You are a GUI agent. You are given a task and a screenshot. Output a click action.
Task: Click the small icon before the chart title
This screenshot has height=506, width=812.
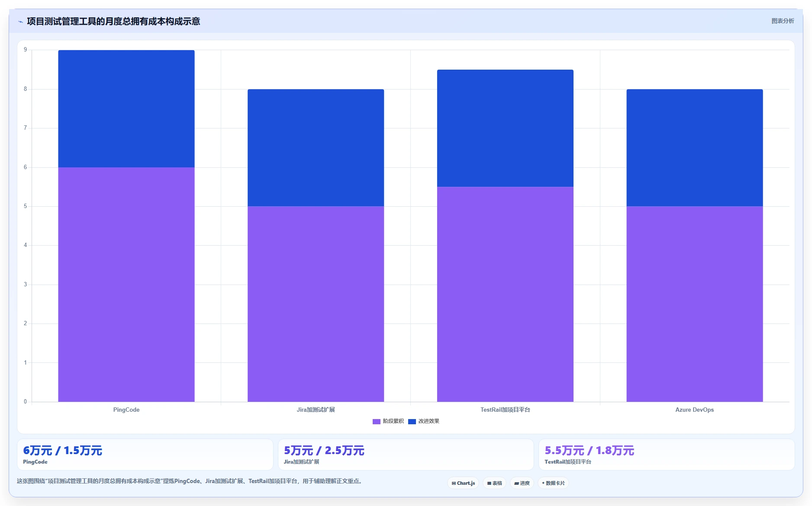20,22
